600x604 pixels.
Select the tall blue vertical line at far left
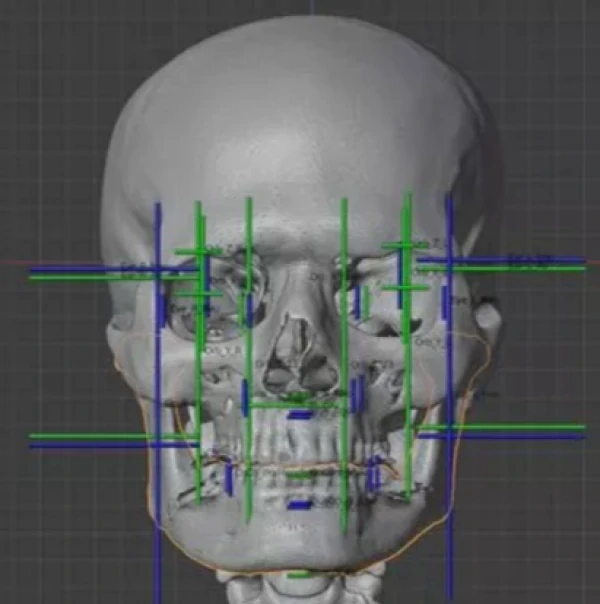pyautogui.click(x=157, y=400)
